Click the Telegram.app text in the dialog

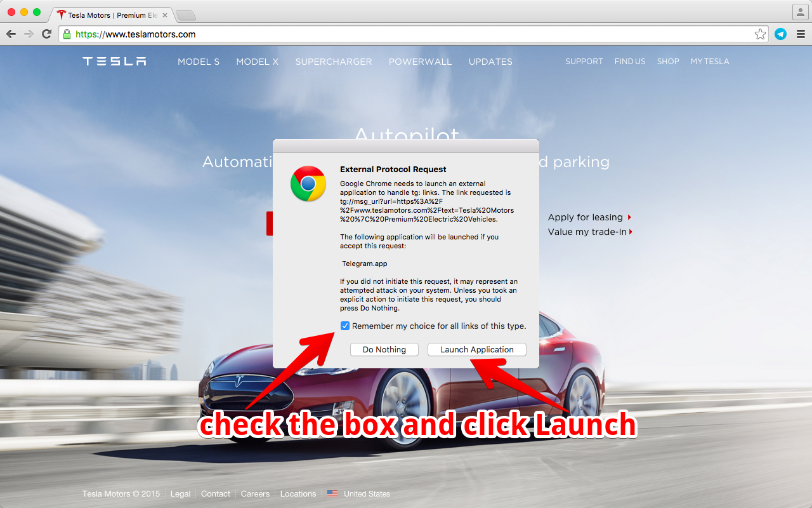point(364,264)
